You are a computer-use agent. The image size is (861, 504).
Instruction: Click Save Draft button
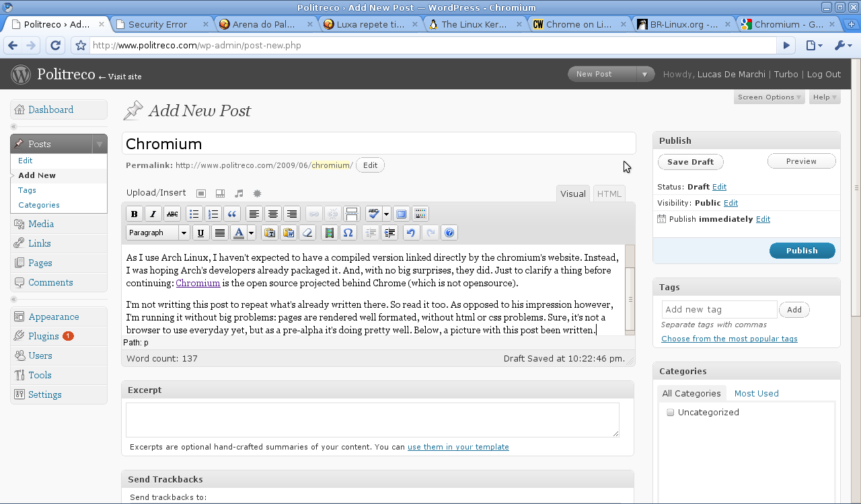[x=690, y=162]
